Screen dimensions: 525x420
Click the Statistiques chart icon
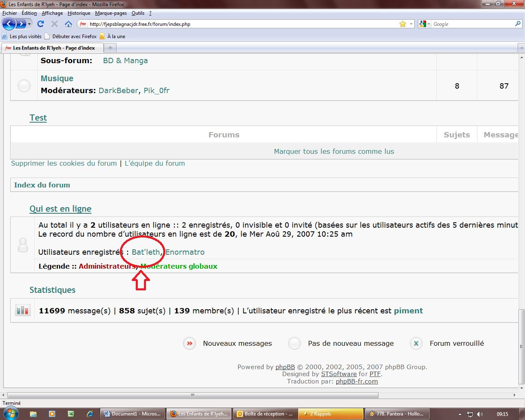(23, 310)
